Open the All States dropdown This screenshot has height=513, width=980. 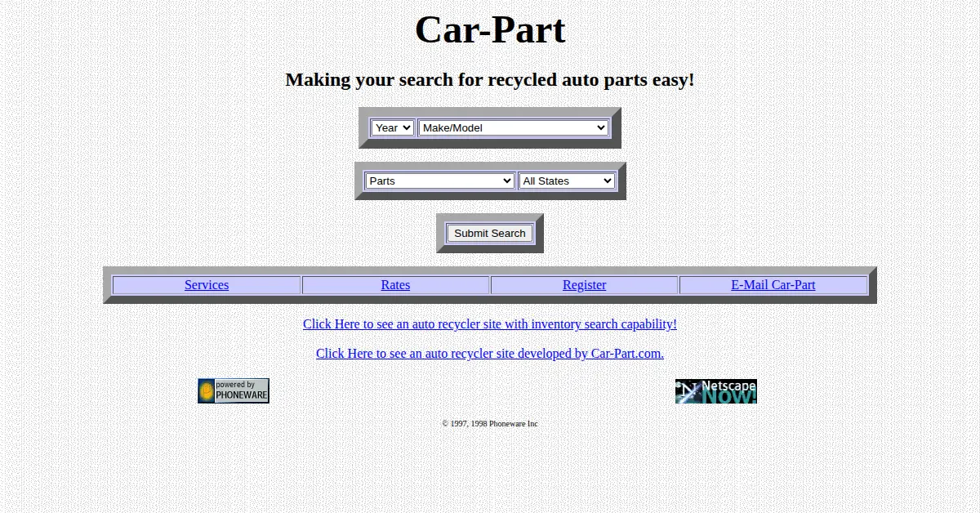[567, 181]
